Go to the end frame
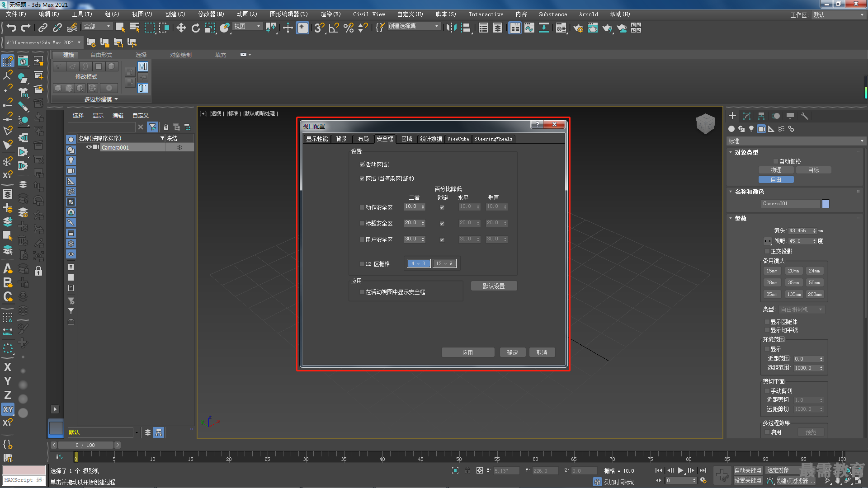Screen dimensions: 868x488 tap(703, 470)
